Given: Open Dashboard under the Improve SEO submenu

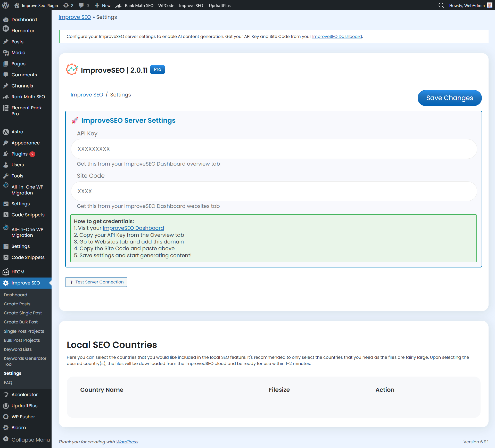Looking at the screenshot, I should click(x=15, y=295).
